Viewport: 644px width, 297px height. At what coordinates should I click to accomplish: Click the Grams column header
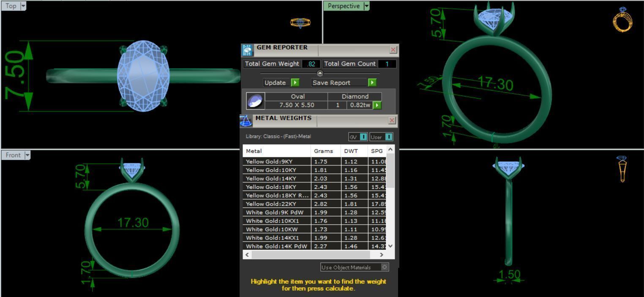[326, 151]
